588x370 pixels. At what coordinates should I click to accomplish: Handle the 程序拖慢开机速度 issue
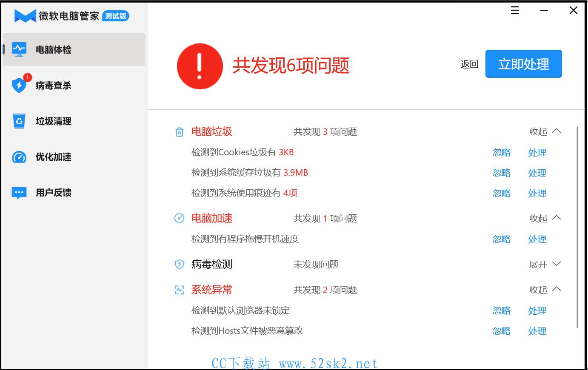coord(537,239)
